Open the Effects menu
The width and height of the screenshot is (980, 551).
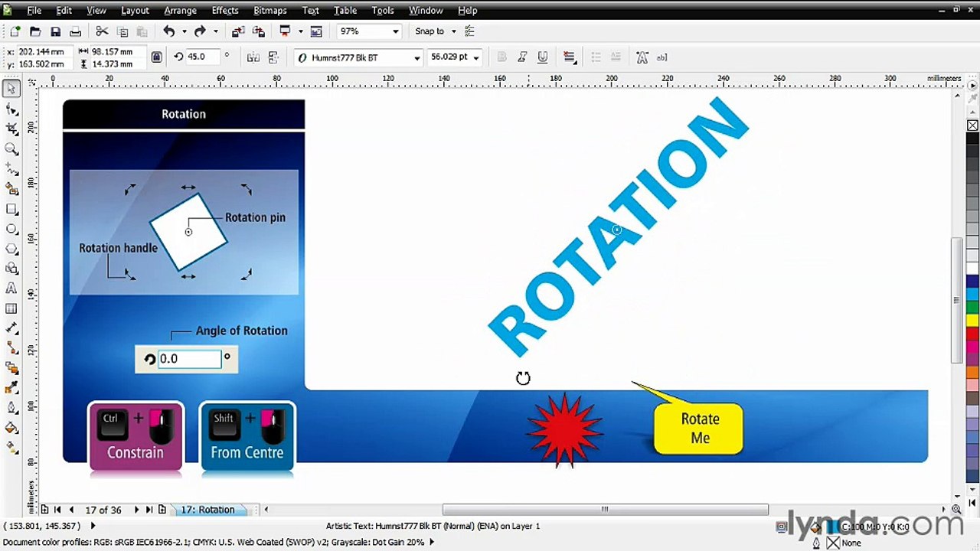point(225,11)
